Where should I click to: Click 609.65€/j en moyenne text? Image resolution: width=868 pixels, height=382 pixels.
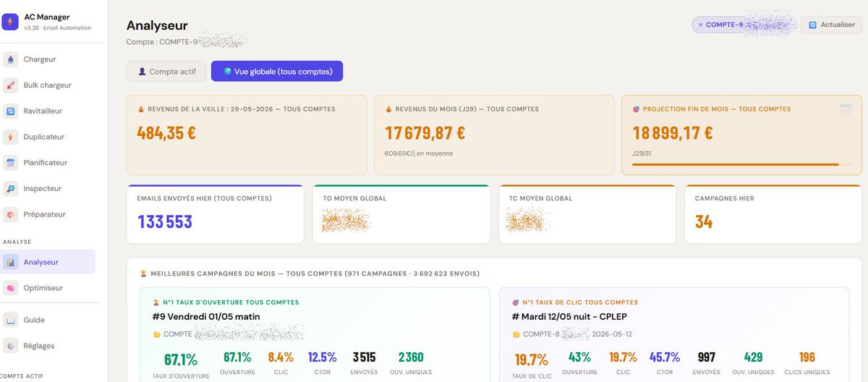[420, 153]
